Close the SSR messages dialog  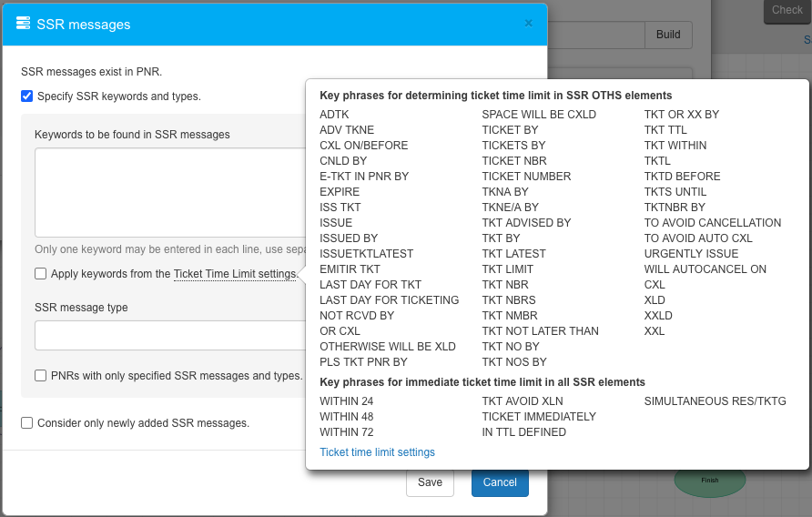coord(528,24)
